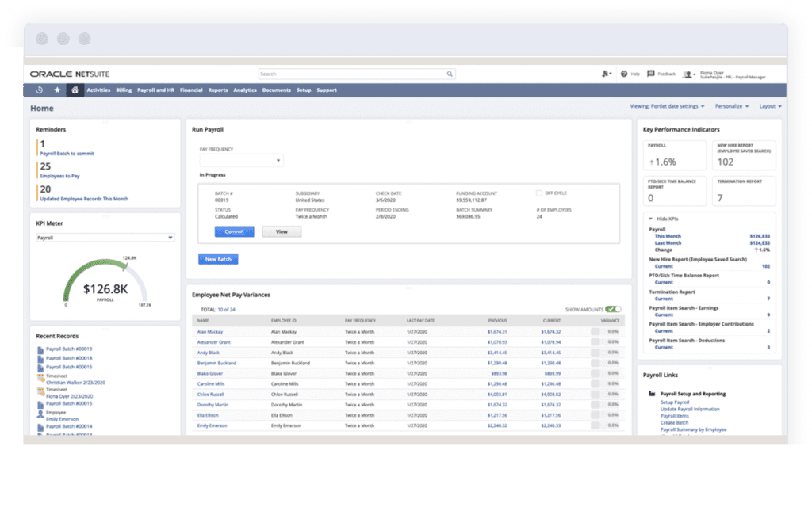Open the Payroll Batch #00018 record link

[x=68, y=358]
